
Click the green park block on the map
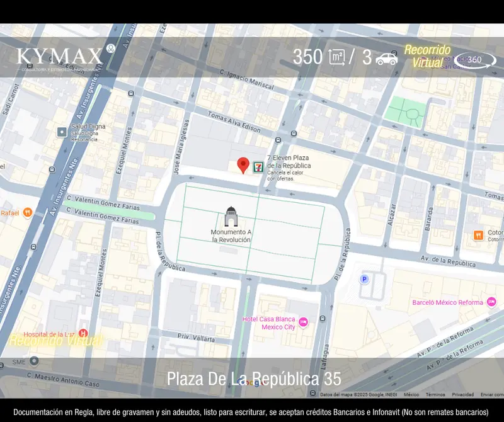(x=406, y=112)
